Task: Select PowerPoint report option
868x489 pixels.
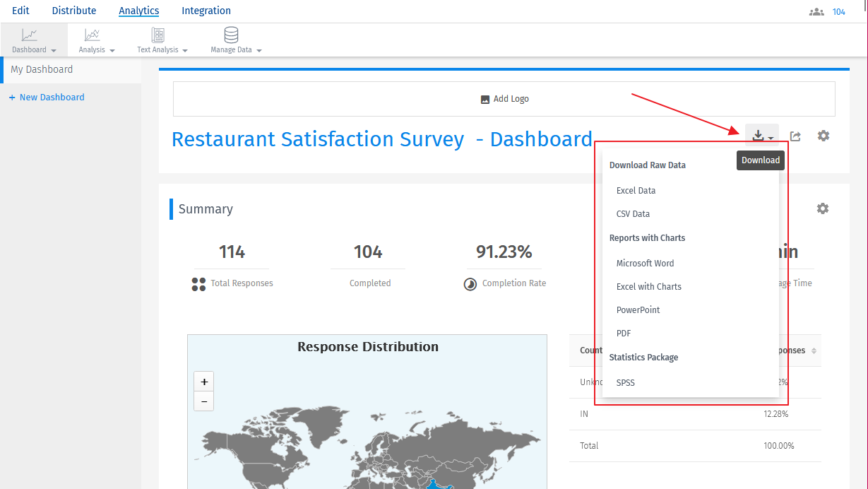Action: tap(638, 310)
